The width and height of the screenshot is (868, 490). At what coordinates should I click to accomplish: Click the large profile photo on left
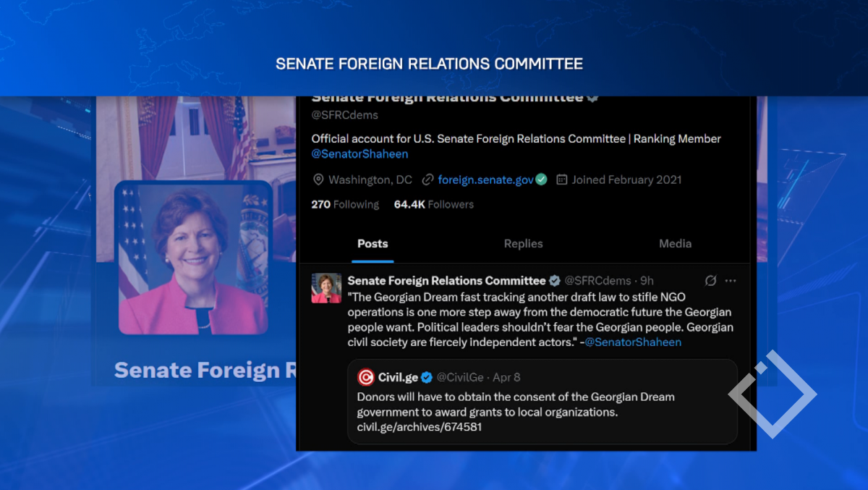(x=193, y=257)
